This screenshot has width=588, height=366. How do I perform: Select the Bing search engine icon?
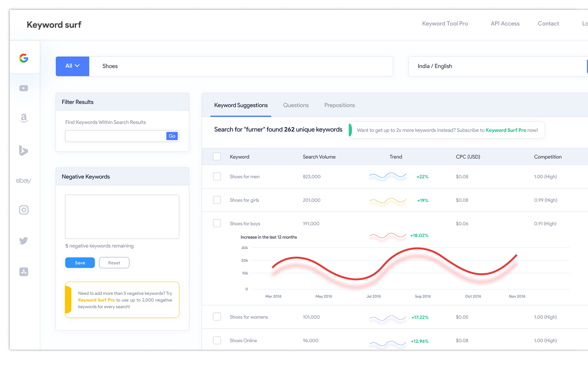pos(24,151)
